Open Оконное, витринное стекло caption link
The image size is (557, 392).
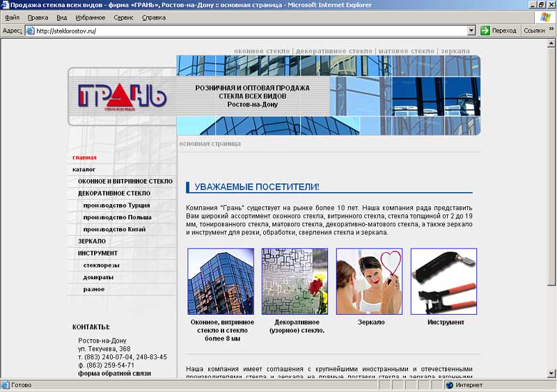222,331
